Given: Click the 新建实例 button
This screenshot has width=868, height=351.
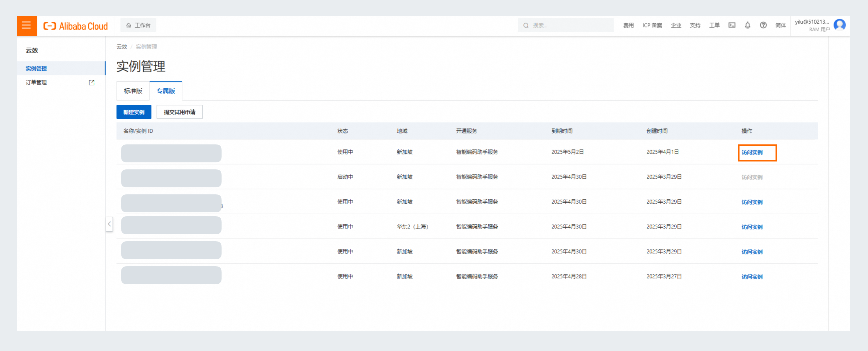Looking at the screenshot, I should click(x=134, y=112).
